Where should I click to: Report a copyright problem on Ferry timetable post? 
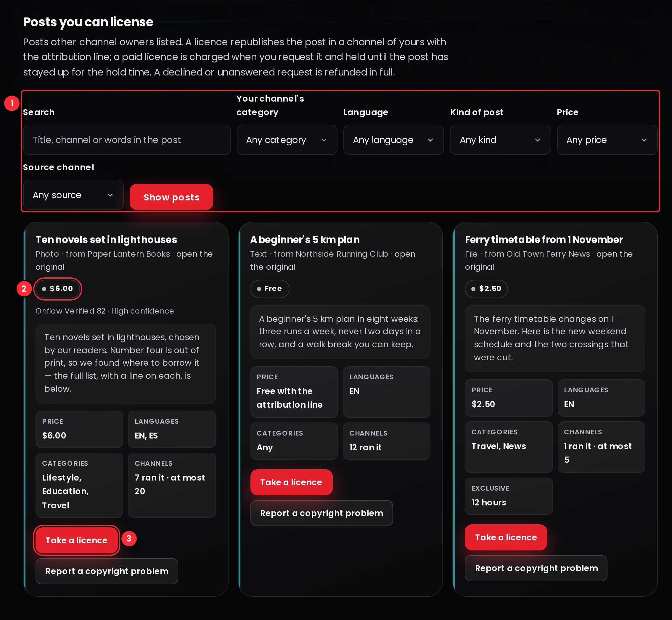536,568
